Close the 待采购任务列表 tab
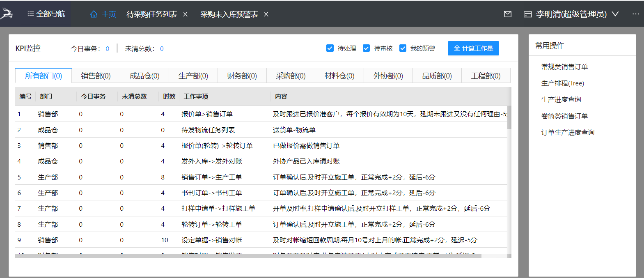Screen dimensions: 644x278 click(185, 14)
